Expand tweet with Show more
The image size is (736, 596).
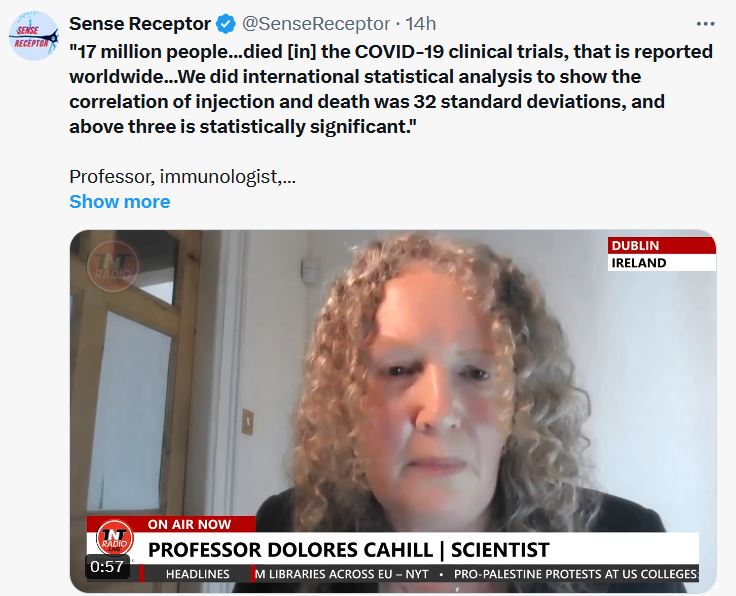click(x=120, y=202)
